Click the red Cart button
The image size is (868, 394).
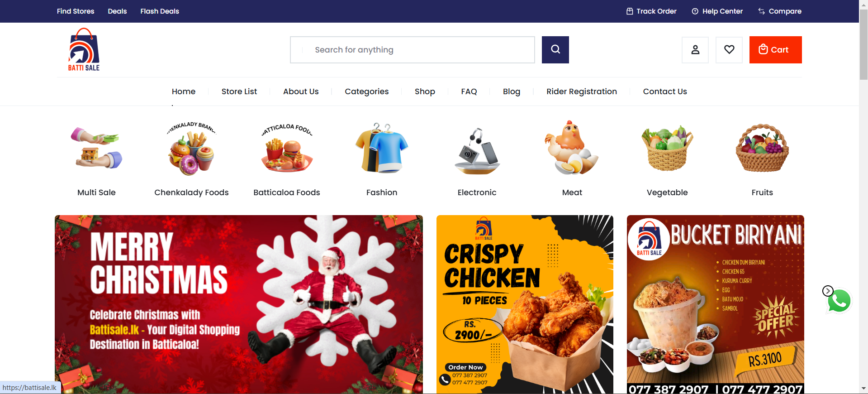[775, 50]
